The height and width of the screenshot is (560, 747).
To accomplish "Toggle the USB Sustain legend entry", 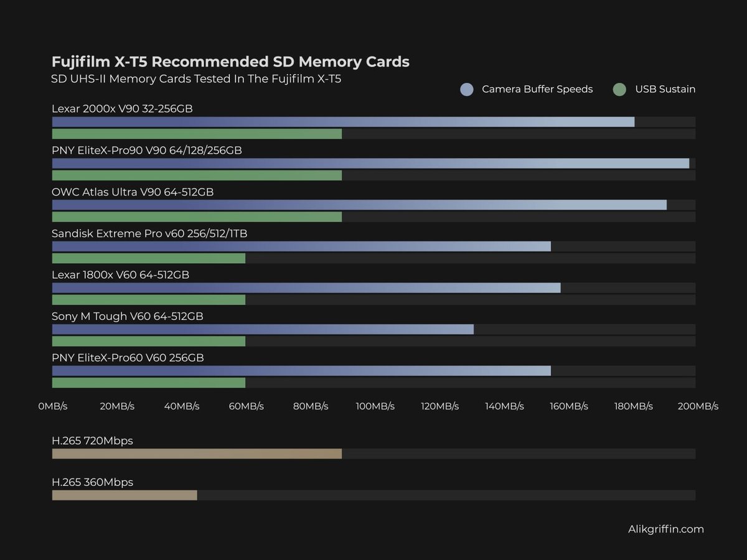I will [665, 89].
